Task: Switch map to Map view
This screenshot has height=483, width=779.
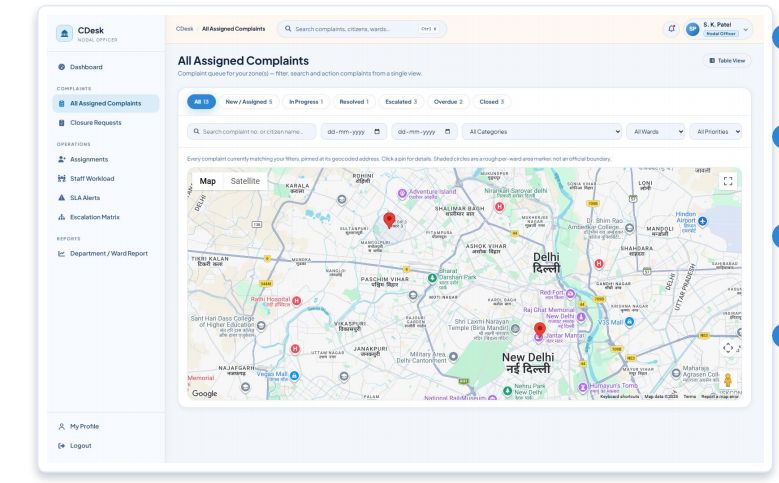Action: click(208, 181)
